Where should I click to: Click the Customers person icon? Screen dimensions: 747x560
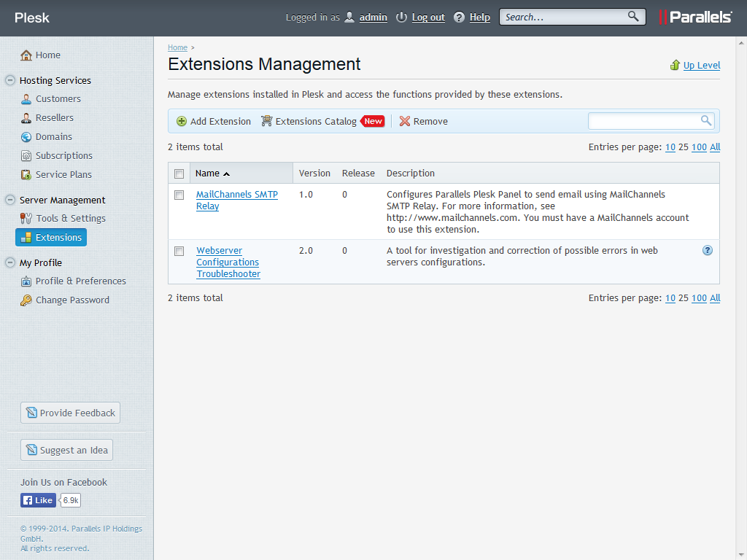(26, 99)
